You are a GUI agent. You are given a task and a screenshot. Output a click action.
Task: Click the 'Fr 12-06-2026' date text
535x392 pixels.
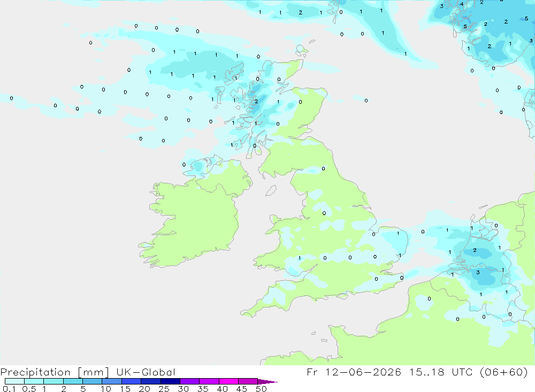tap(354, 372)
